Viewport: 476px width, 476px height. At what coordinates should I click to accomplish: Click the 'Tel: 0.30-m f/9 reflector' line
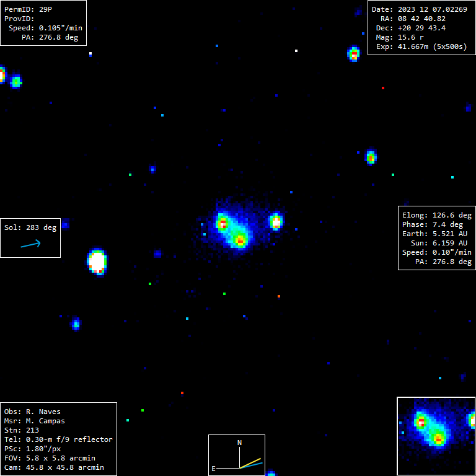tap(58, 439)
